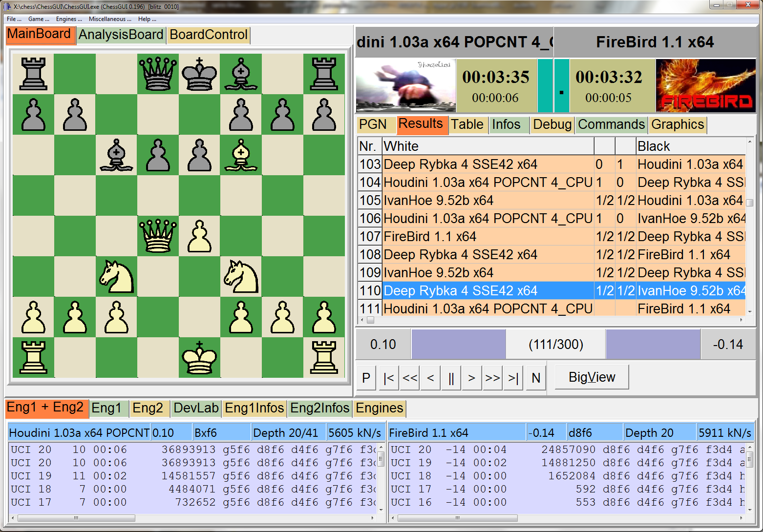Click the N button
The width and height of the screenshot is (763, 532).
pos(536,378)
